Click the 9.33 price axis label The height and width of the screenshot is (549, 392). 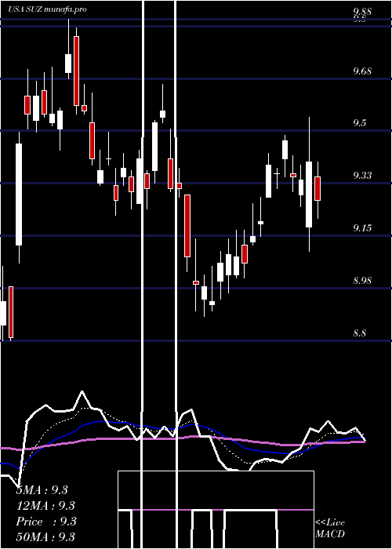click(362, 176)
